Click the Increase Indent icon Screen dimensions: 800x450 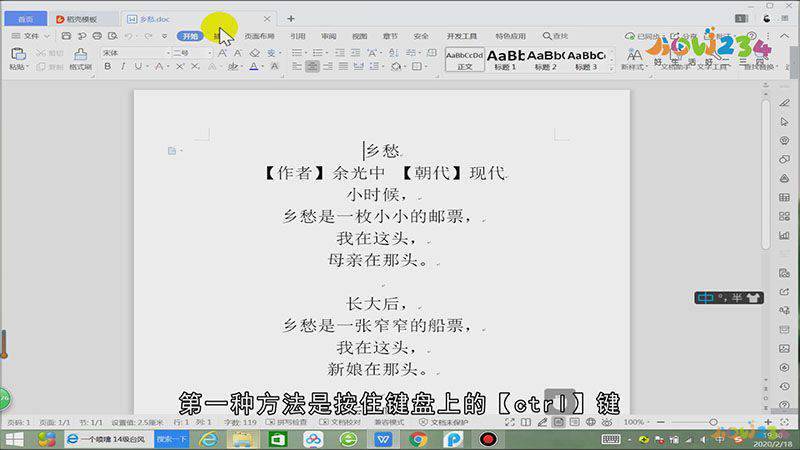click(356, 53)
